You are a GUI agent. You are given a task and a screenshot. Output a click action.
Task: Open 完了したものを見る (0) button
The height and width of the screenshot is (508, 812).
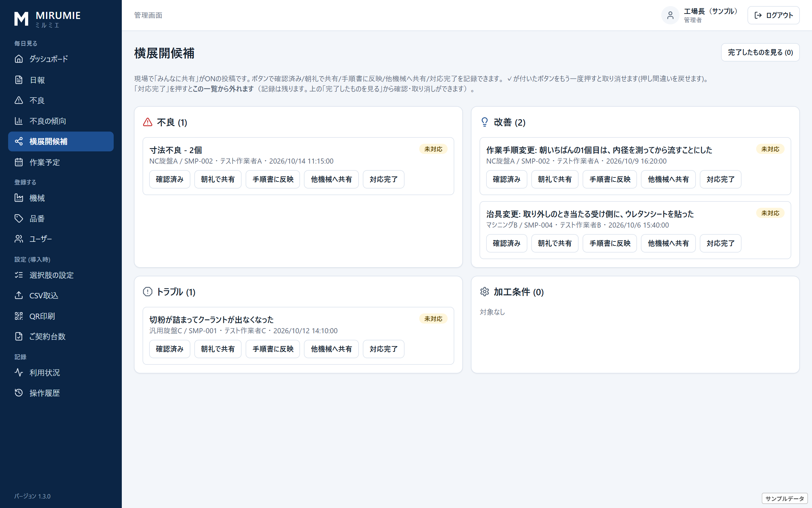coord(760,52)
